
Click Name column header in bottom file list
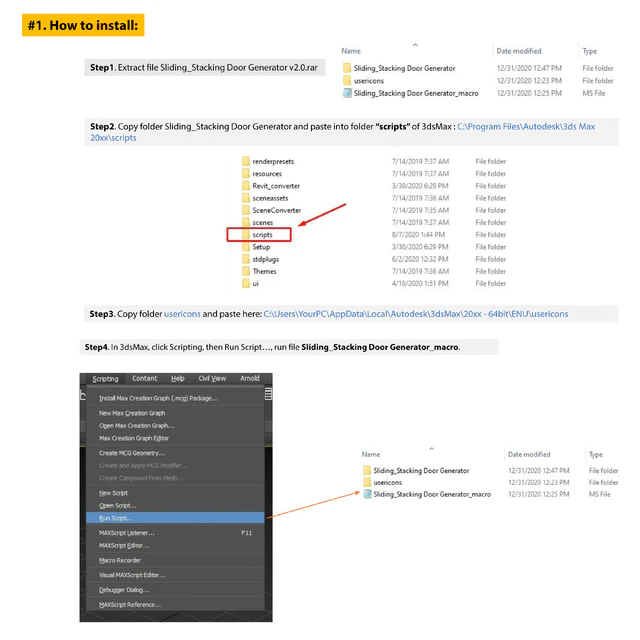[371, 454]
